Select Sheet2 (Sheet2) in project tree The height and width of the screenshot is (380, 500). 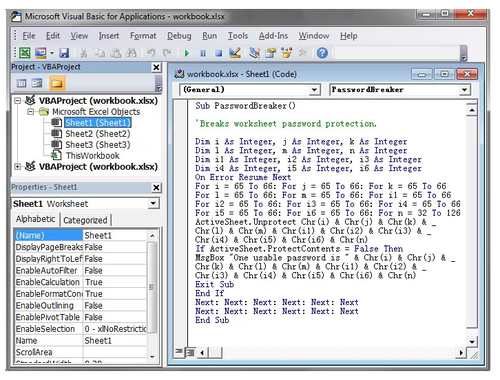click(x=98, y=134)
